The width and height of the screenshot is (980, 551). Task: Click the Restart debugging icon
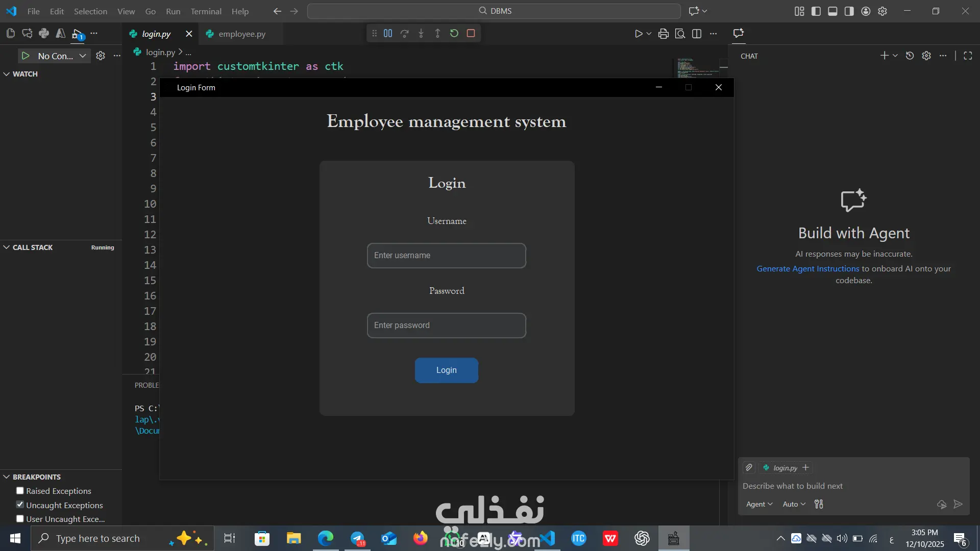click(454, 34)
